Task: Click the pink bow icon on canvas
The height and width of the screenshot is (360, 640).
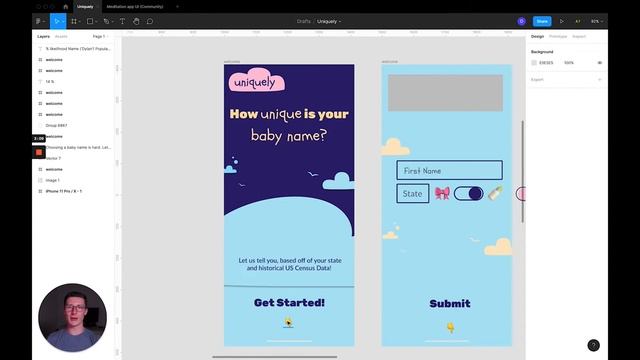Action: pyautogui.click(x=442, y=193)
